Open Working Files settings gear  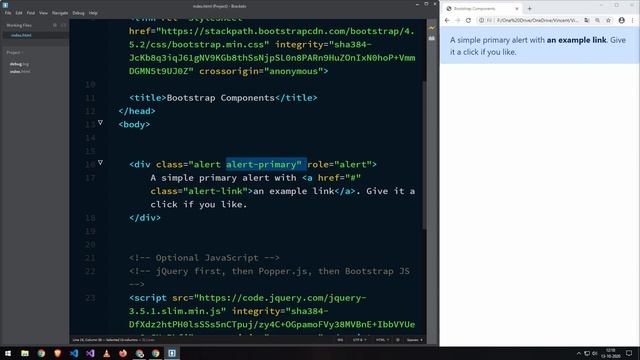point(55,25)
